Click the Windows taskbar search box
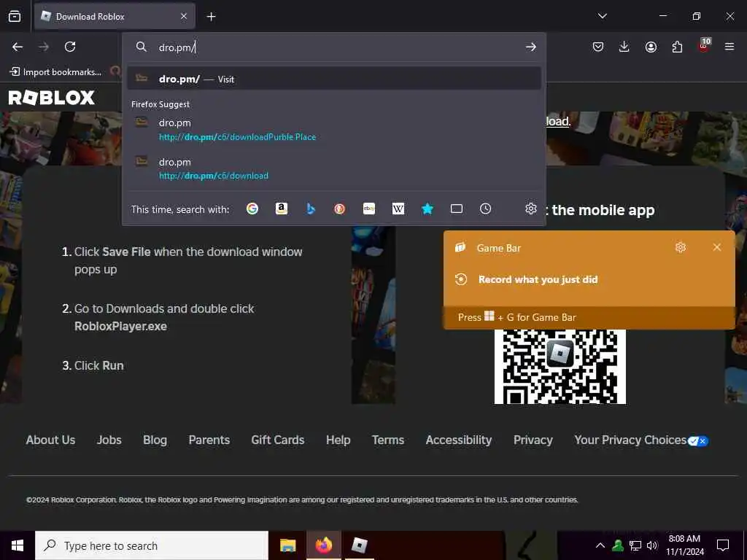 point(152,545)
